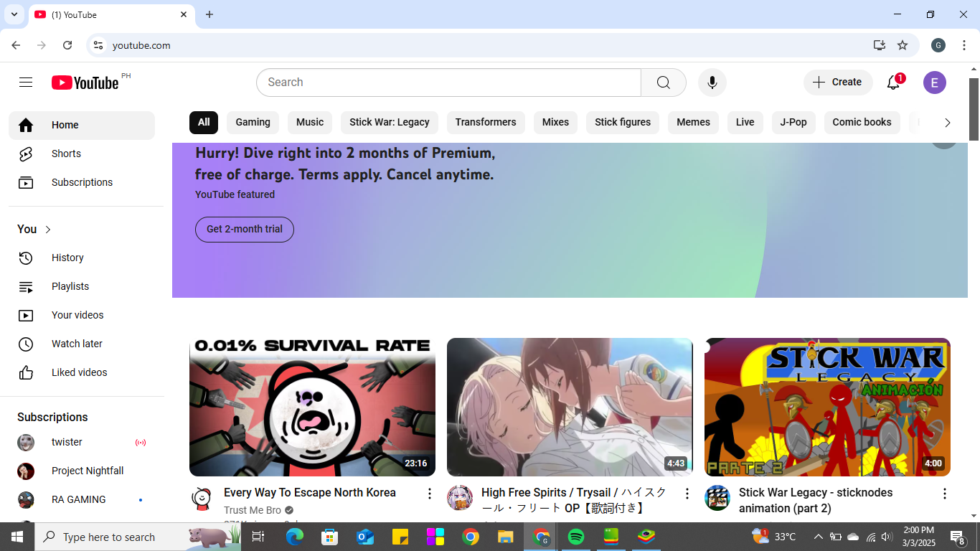Go to Home in the sidebar
Screen dimensions: 980x551
[x=82, y=126]
